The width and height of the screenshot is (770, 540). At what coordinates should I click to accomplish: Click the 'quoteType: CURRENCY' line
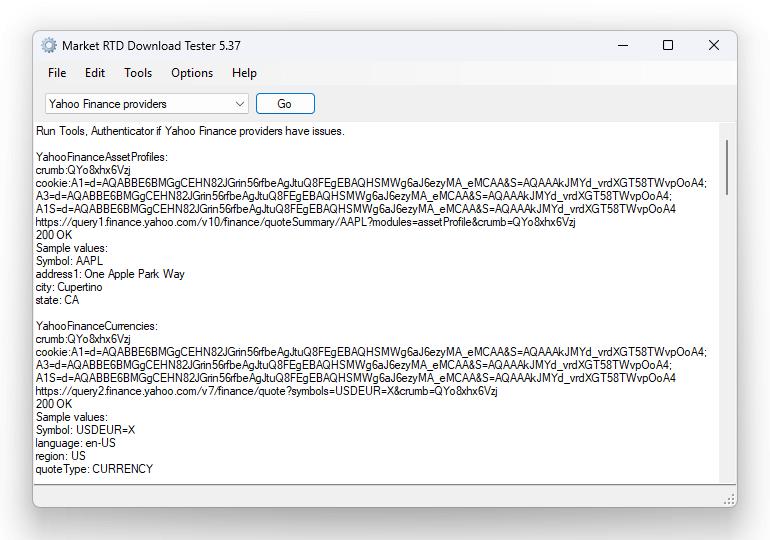point(94,469)
